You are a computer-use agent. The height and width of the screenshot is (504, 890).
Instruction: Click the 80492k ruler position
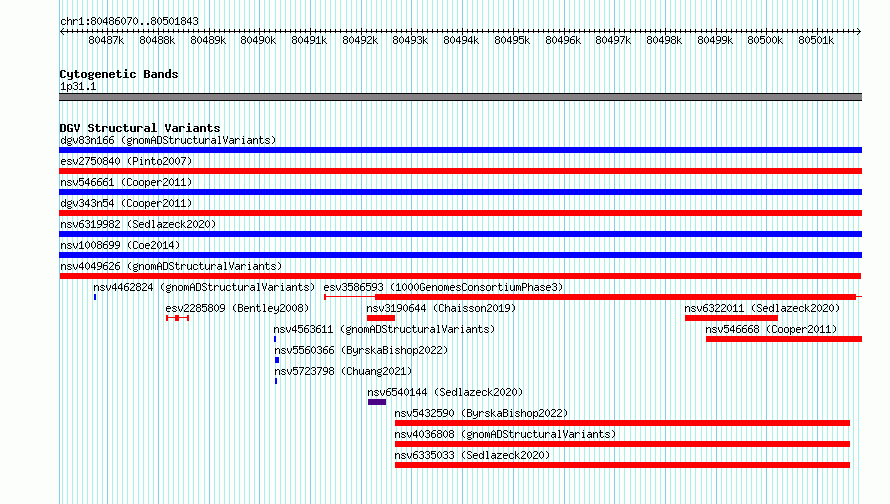pyautogui.click(x=360, y=40)
